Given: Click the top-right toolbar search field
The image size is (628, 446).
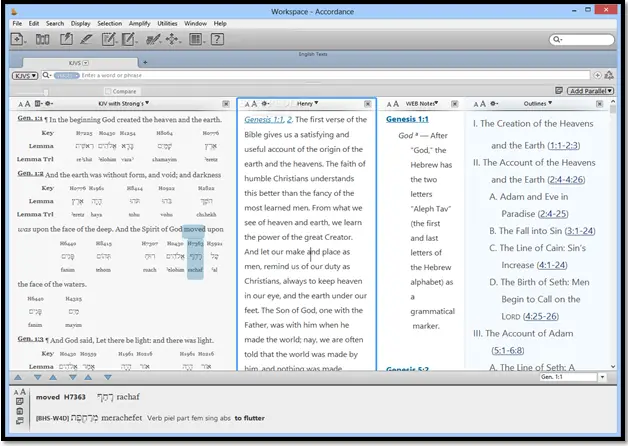Looking at the screenshot, I should pyautogui.click(x=582, y=39).
